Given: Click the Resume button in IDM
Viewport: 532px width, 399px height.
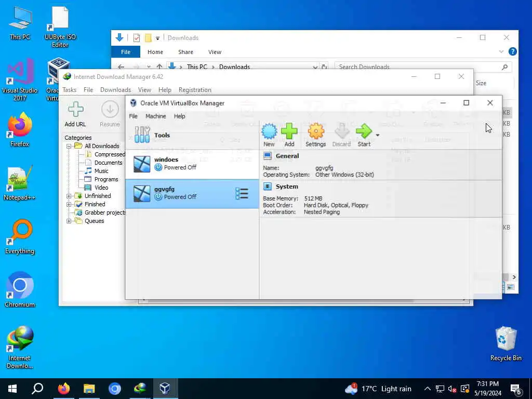Looking at the screenshot, I should point(110,114).
